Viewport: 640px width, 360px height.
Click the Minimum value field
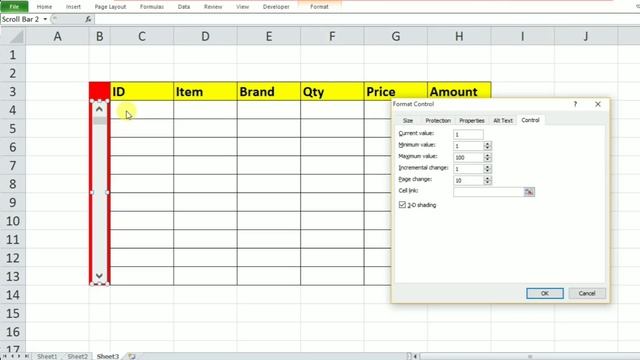(x=468, y=146)
